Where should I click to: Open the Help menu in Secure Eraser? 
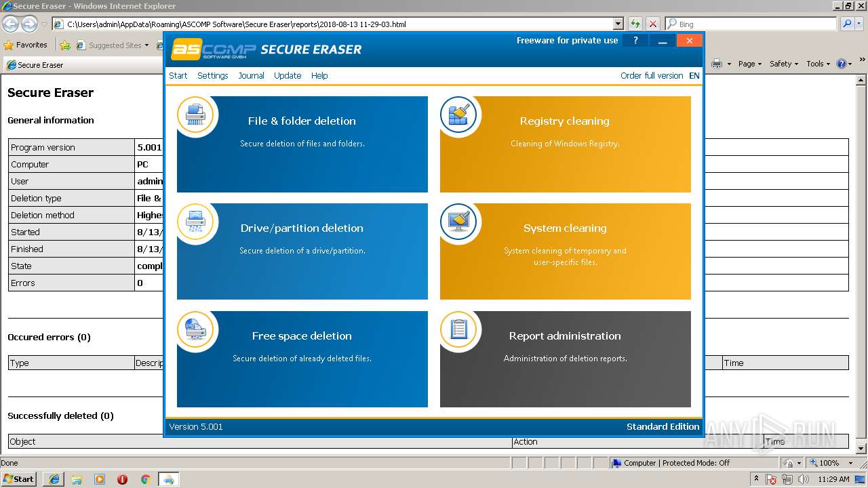pos(319,76)
